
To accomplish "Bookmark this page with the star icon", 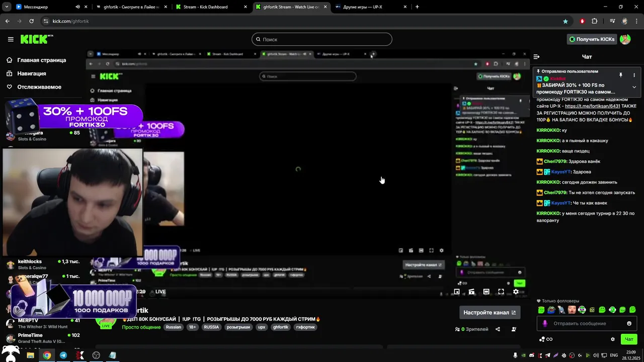I will [566, 21].
